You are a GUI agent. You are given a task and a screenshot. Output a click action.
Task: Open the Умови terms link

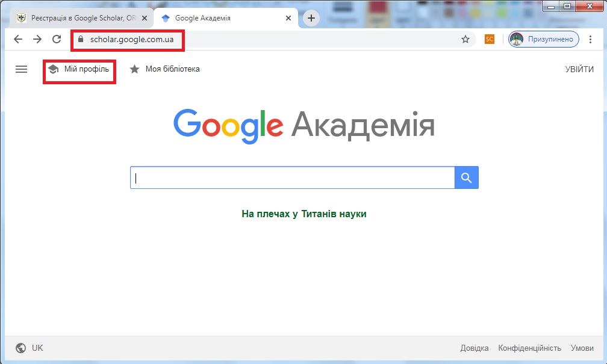point(582,348)
